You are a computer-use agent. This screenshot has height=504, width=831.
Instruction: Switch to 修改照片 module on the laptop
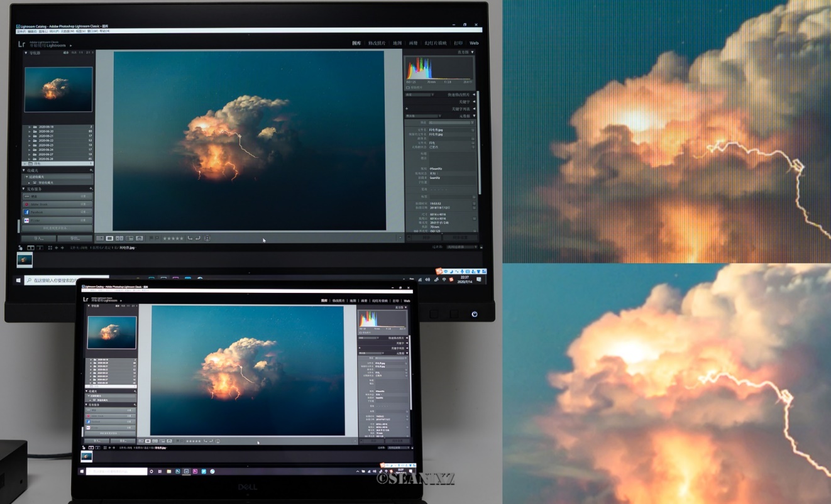[x=339, y=301]
